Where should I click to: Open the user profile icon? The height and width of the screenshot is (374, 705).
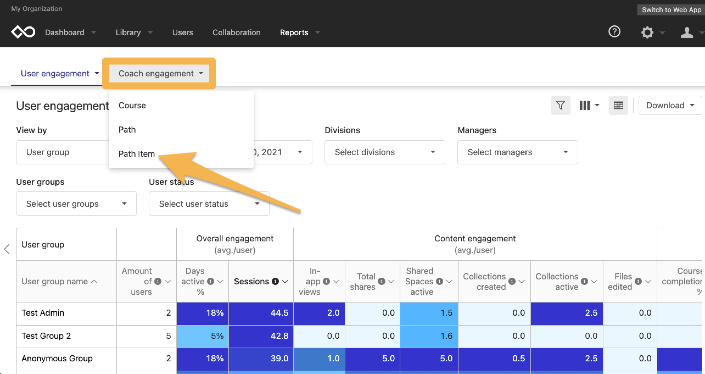pyautogui.click(x=687, y=32)
